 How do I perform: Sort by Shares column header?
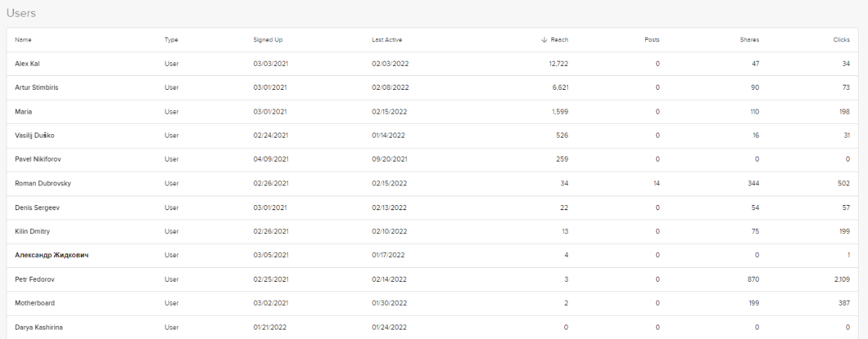[749, 40]
